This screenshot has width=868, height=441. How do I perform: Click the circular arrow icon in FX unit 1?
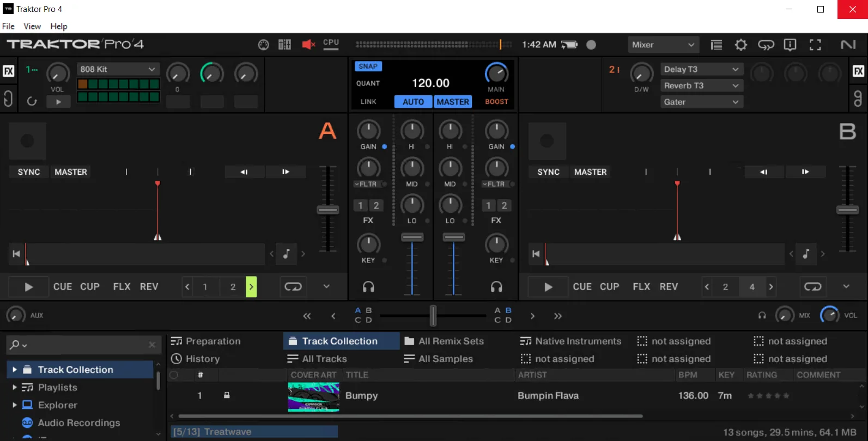pyautogui.click(x=32, y=101)
